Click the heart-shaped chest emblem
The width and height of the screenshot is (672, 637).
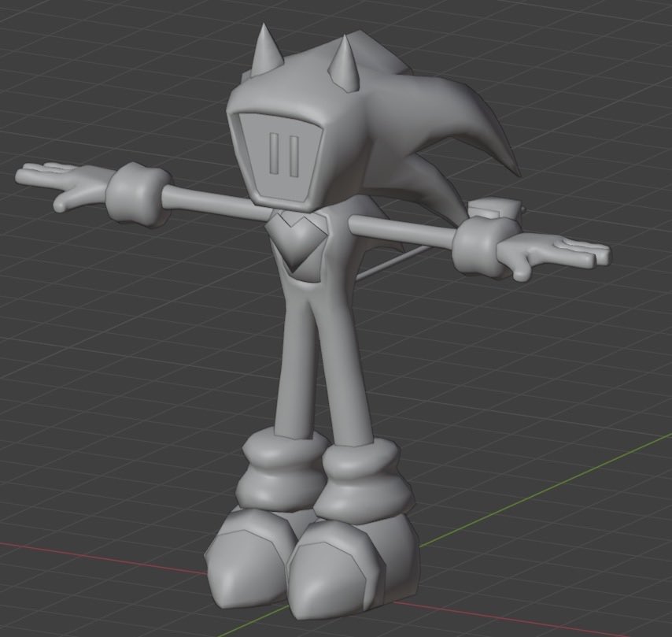297,243
